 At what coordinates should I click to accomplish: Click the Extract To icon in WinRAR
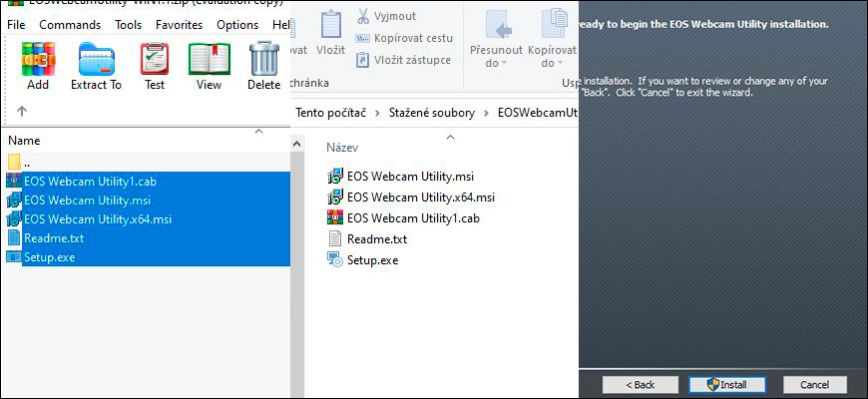(x=97, y=59)
